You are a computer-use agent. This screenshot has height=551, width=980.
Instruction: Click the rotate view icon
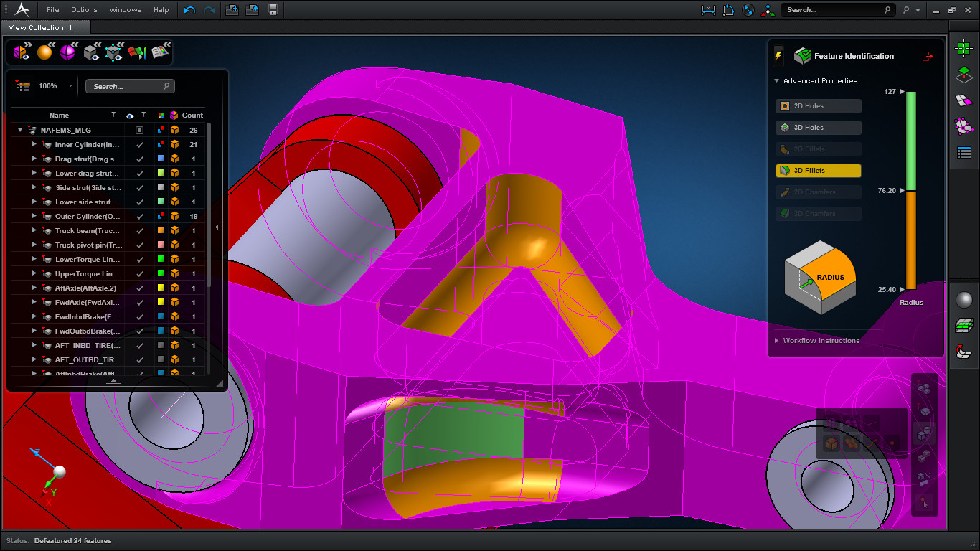coord(728,10)
